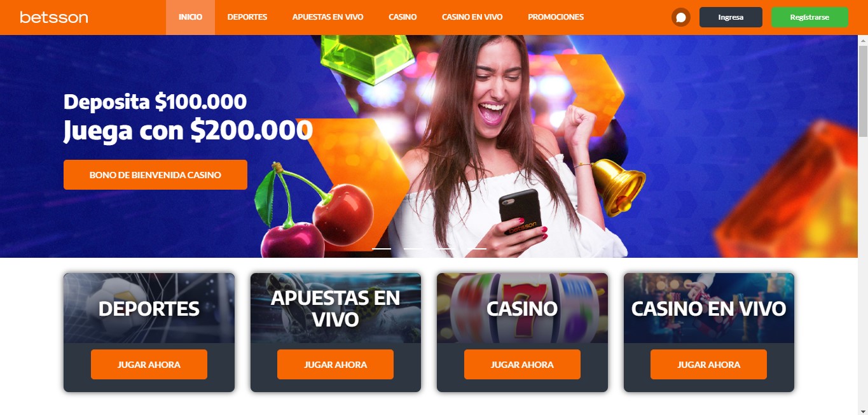
Task: Jump to the second carousel slide indicator
Action: click(x=413, y=248)
